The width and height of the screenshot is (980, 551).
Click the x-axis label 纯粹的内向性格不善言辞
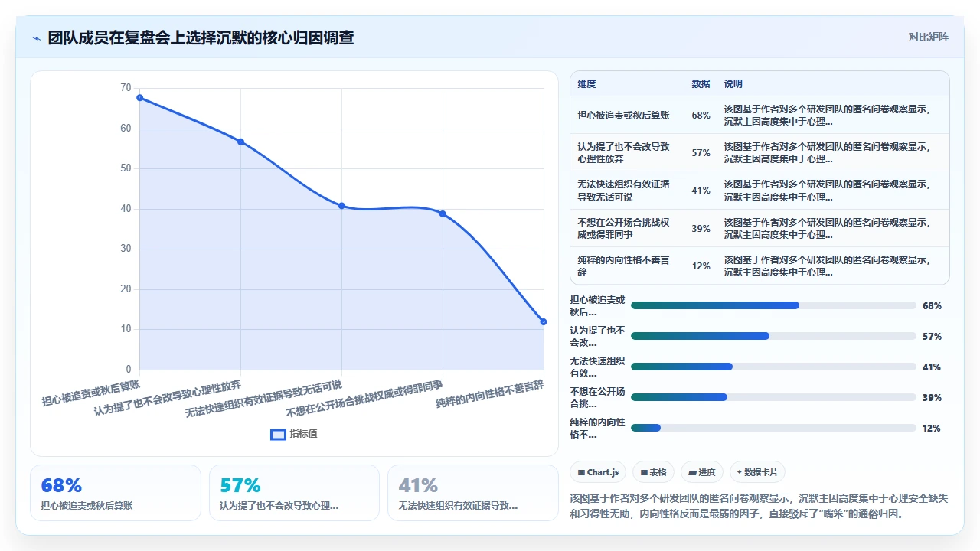tap(490, 395)
